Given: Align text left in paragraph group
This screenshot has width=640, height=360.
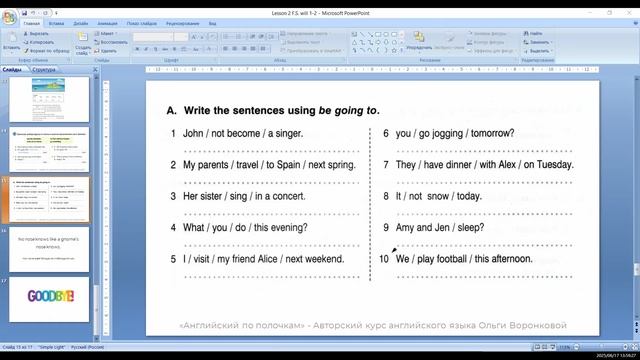Looking at the screenshot, I should tap(225, 49).
